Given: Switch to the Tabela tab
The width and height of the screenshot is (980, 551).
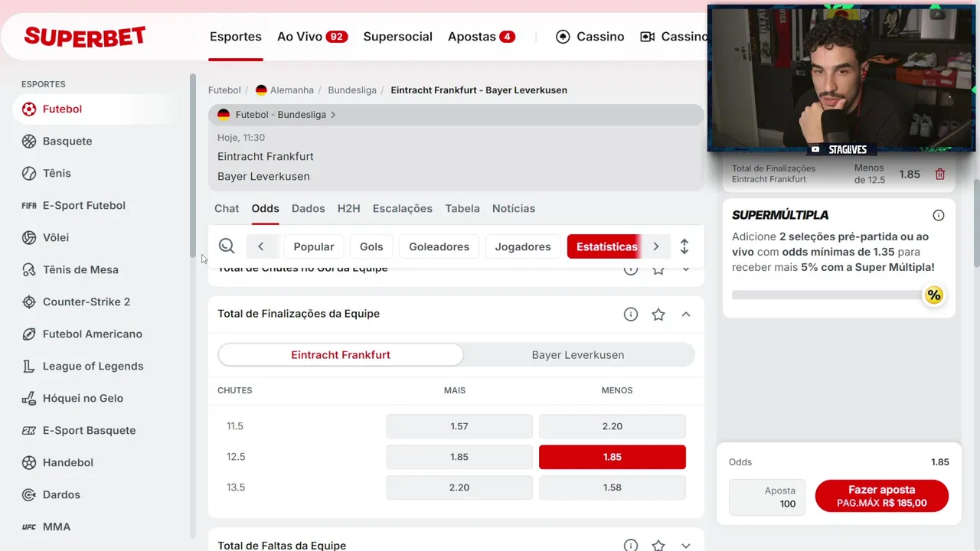Looking at the screenshot, I should tap(462, 209).
